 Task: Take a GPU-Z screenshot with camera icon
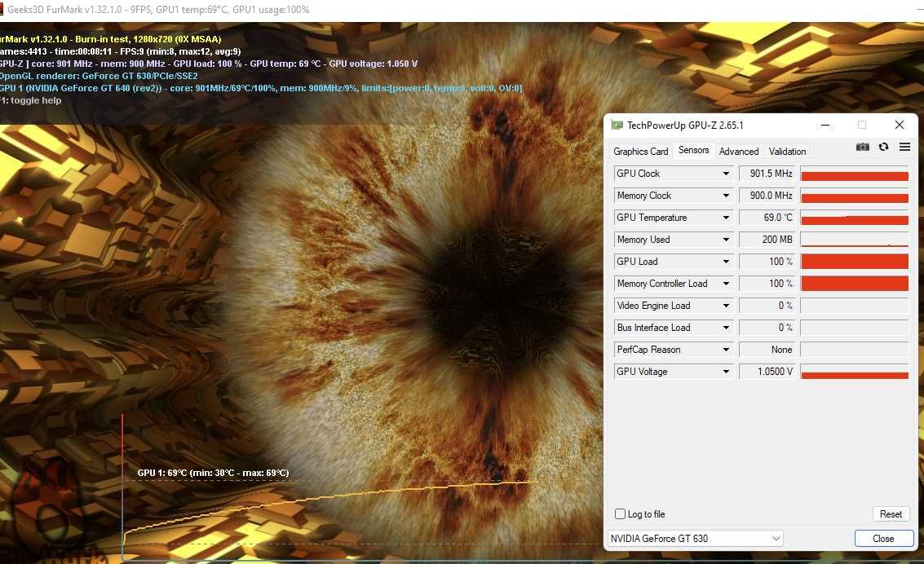[x=862, y=148]
